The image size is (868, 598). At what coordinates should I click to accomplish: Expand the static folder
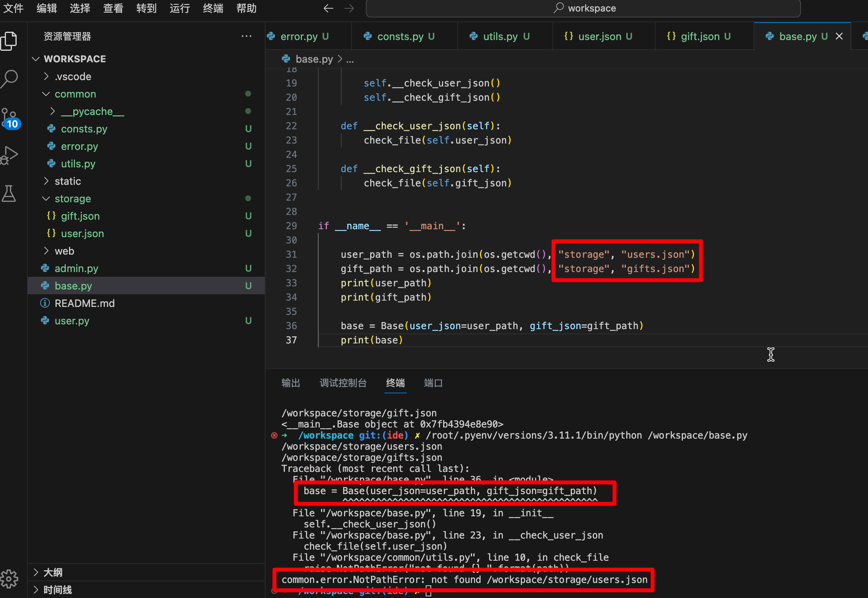147,181
